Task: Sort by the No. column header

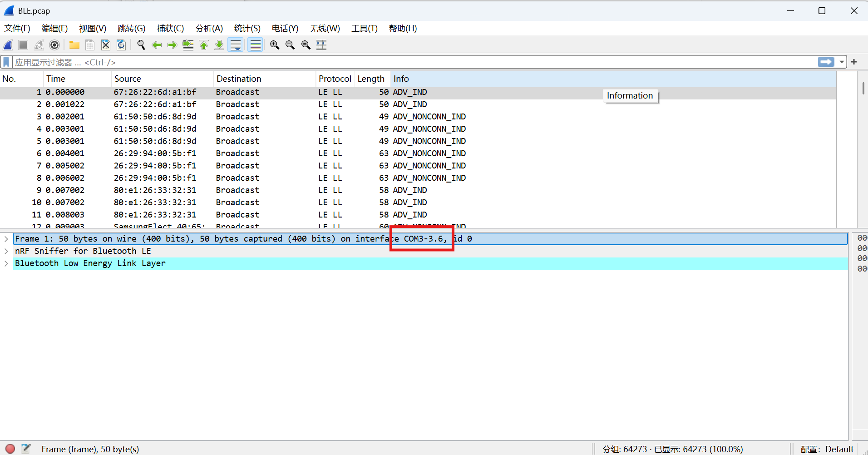Action: tap(22, 79)
